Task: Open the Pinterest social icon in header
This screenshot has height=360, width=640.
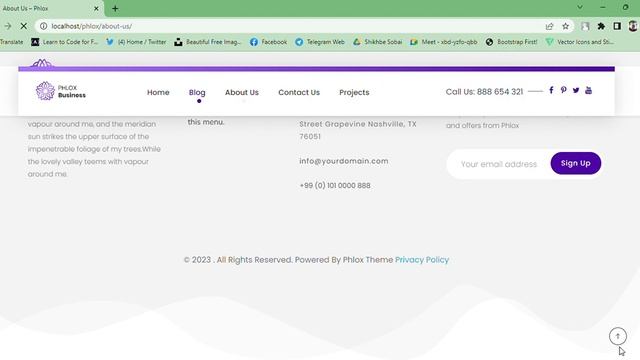Action: (x=563, y=90)
